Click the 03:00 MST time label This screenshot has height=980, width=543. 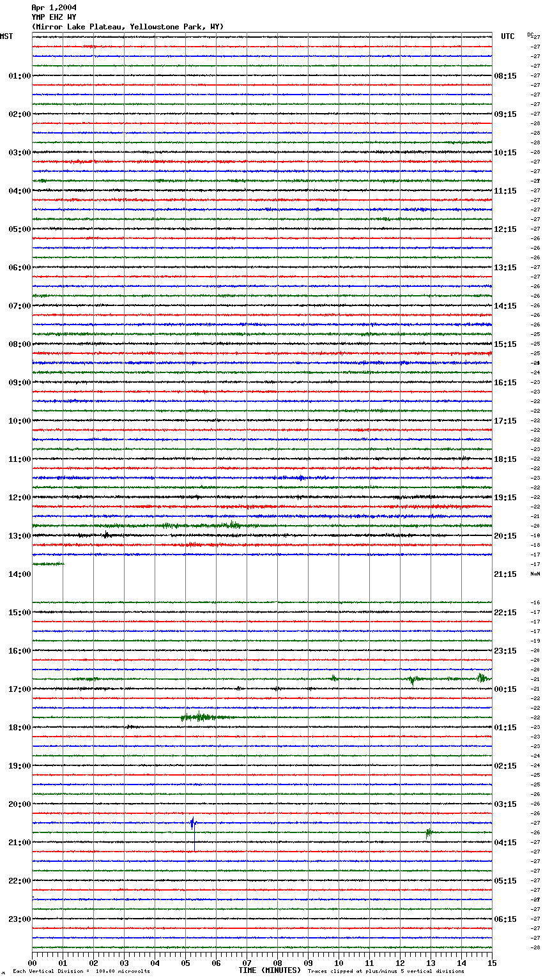tap(20, 153)
